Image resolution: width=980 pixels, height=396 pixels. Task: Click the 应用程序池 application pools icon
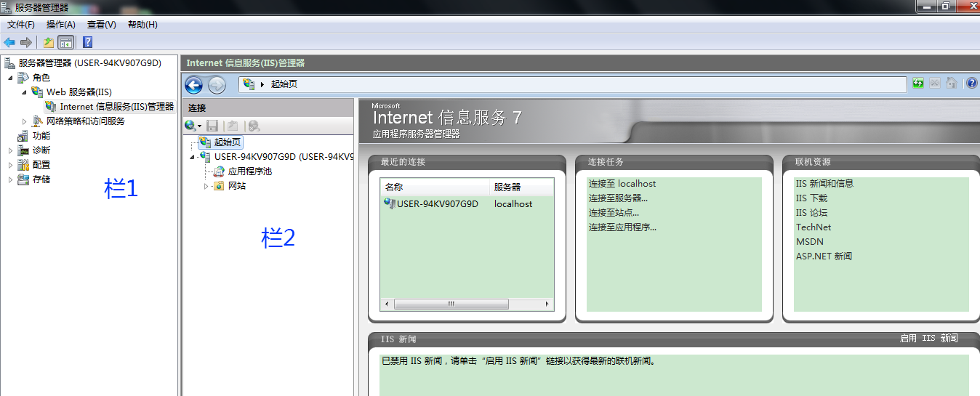[x=219, y=171]
